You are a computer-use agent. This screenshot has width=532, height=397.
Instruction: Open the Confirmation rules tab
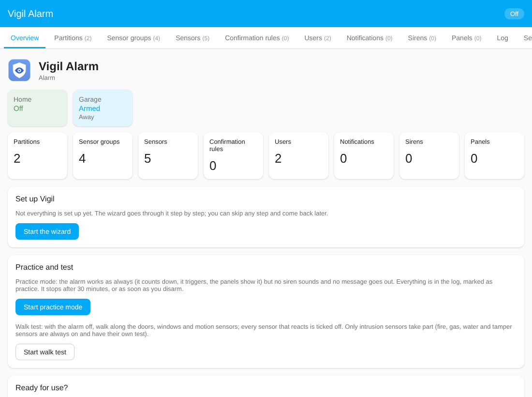[x=257, y=38]
